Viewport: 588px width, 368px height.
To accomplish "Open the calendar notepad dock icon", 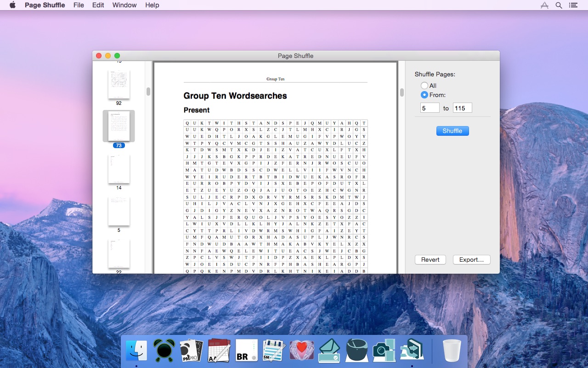I will tap(219, 351).
